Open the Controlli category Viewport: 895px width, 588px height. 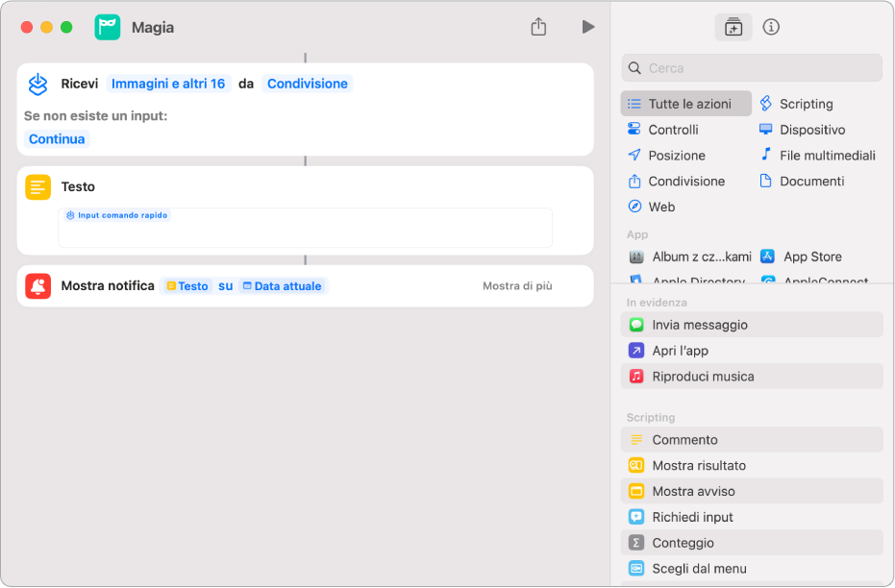coord(662,130)
